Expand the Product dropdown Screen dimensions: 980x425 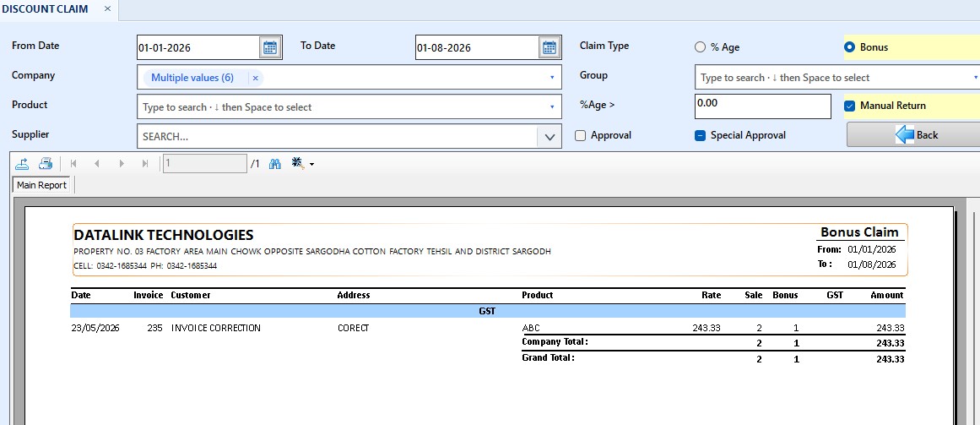point(552,107)
